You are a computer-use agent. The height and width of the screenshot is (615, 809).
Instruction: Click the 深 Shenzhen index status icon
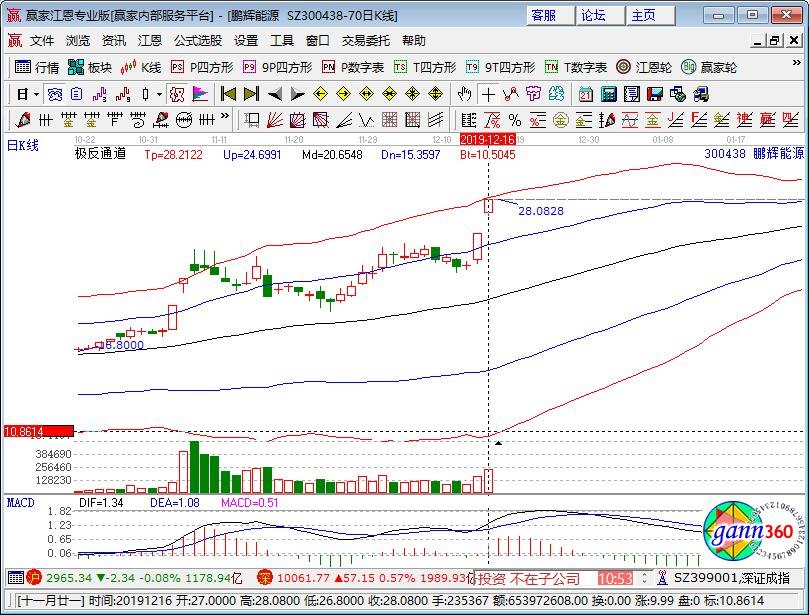click(265, 577)
